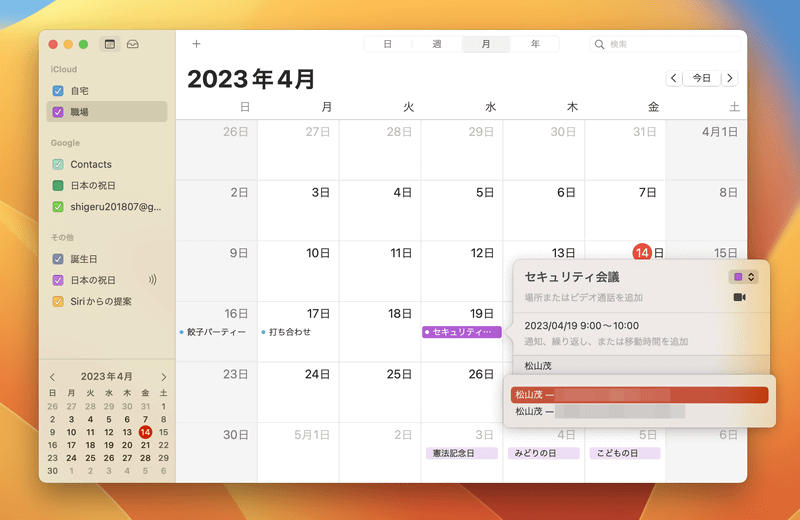Viewport: 800px width, 520px height.
Task: Switch to the 月 month view
Action: (486, 44)
